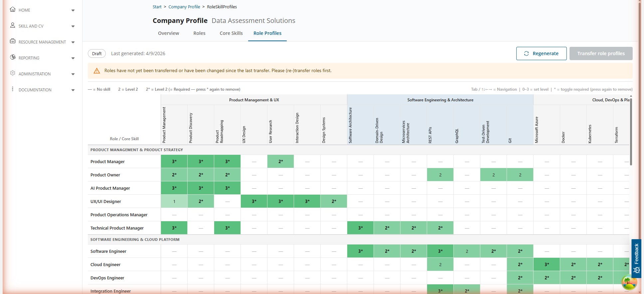
Task: Follow the Company Profile breadcrumb link
Action: (x=184, y=7)
